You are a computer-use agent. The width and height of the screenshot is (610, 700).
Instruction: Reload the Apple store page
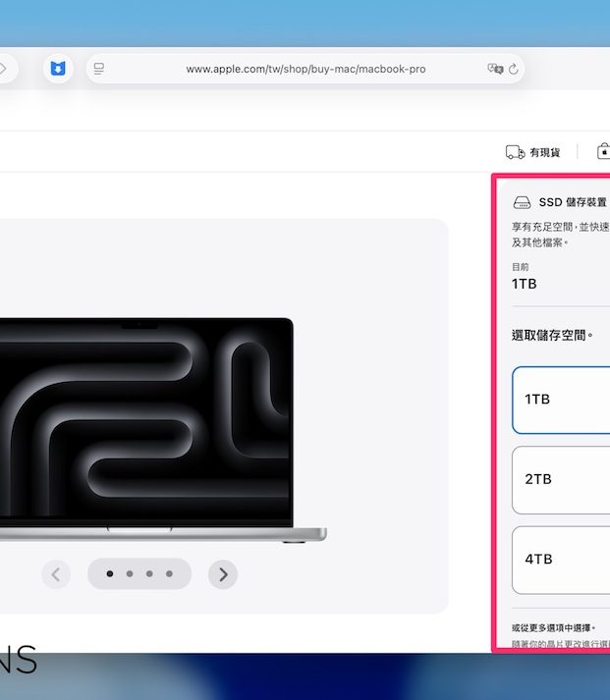pos(513,70)
